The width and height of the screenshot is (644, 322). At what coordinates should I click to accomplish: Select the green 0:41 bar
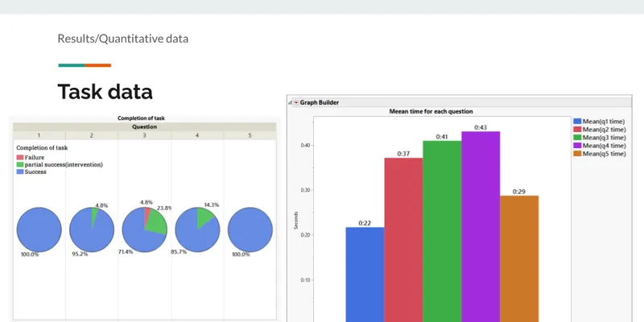coord(442,231)
